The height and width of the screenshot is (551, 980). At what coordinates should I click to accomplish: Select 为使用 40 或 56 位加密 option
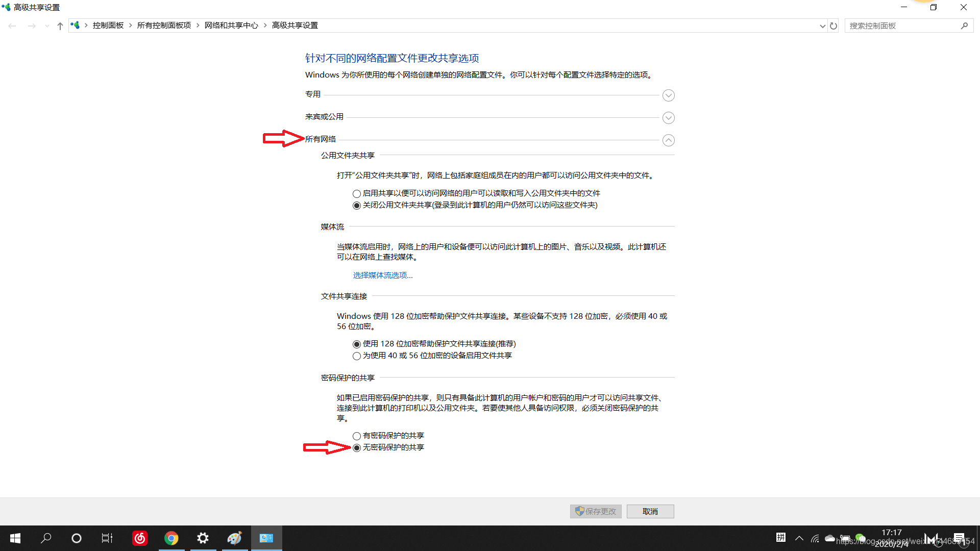click(357, 356)
